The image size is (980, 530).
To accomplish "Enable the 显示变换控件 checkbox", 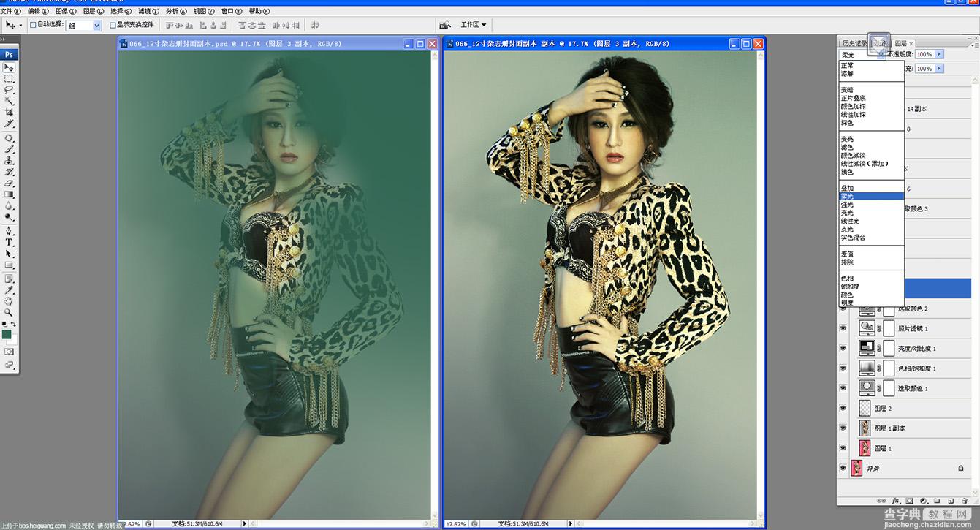I will pyautogui.click(x=113, y=25).
